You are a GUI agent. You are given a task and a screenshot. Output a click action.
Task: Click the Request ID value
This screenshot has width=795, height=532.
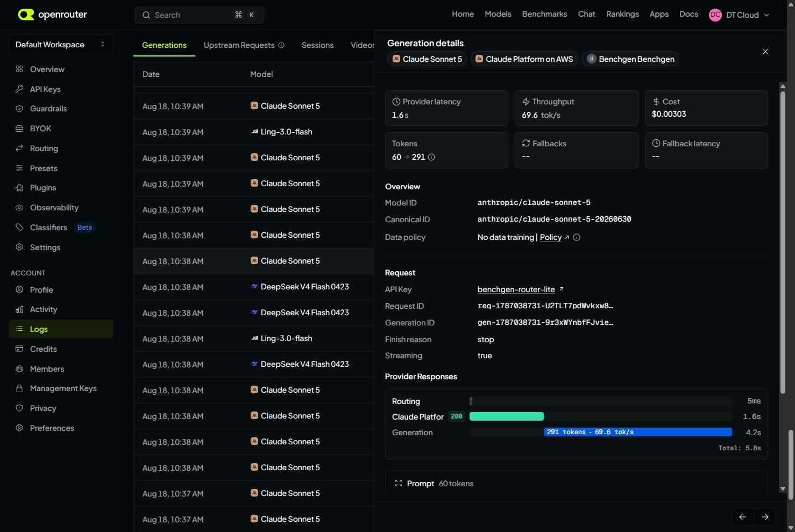(545, 306)
